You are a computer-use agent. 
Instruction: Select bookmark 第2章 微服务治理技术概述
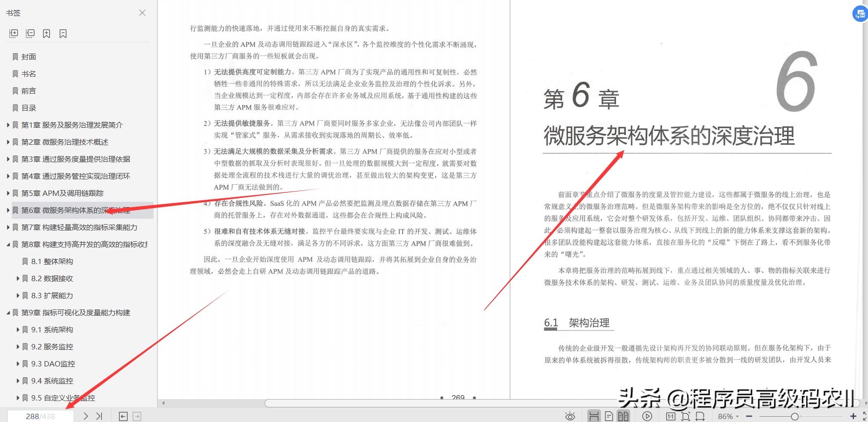pyautogui.click(x=65, y=142)
